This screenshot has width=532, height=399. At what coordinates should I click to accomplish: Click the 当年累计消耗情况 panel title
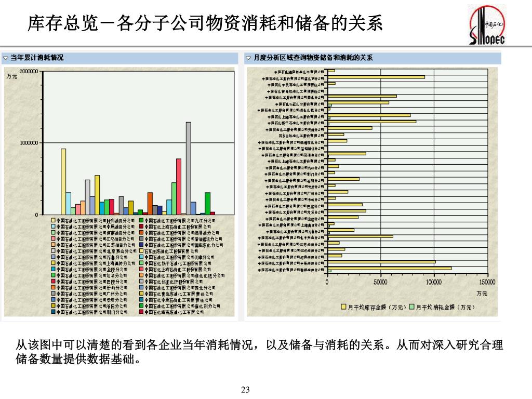coord(37,58)
